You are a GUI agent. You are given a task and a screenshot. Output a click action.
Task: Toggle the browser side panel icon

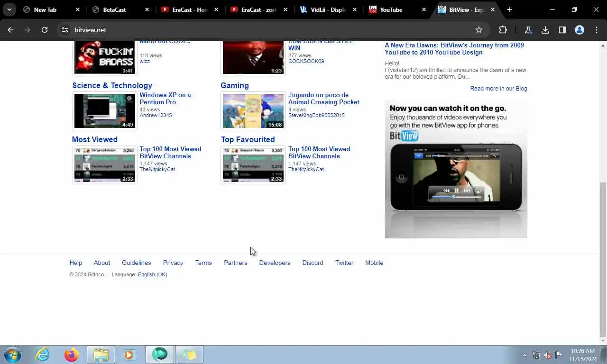point(562,30)
